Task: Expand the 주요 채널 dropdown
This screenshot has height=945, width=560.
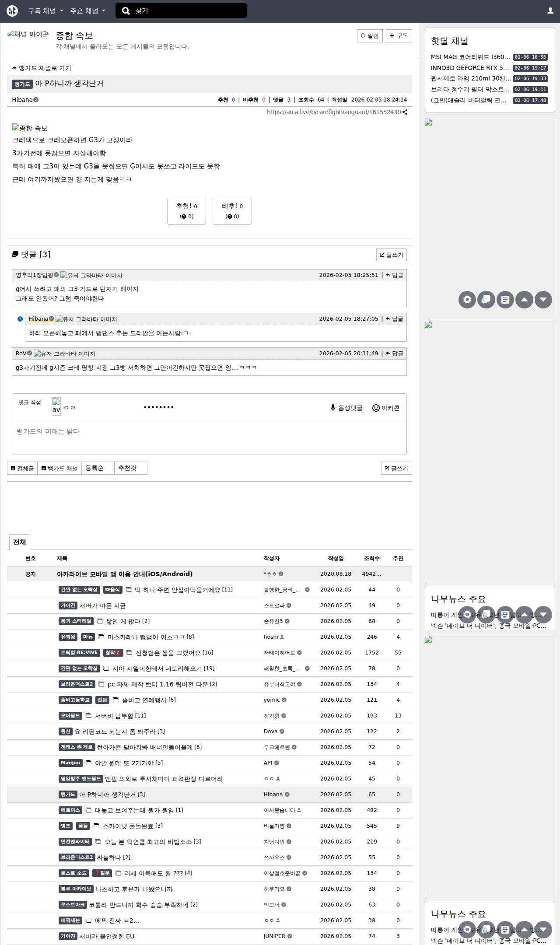Action: click(x=87, y=11)
